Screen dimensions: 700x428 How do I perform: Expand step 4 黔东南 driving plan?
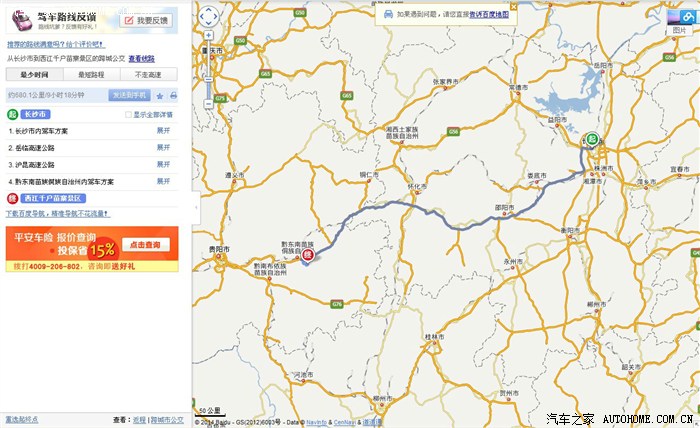pos(163,182)
